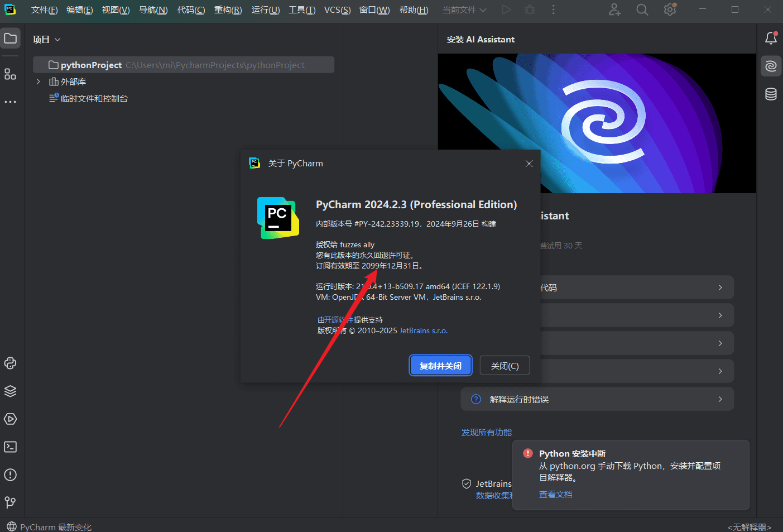Open the 文件(F) menu
Viewport: 783px width, 532px height.
[x=45, y=10]
